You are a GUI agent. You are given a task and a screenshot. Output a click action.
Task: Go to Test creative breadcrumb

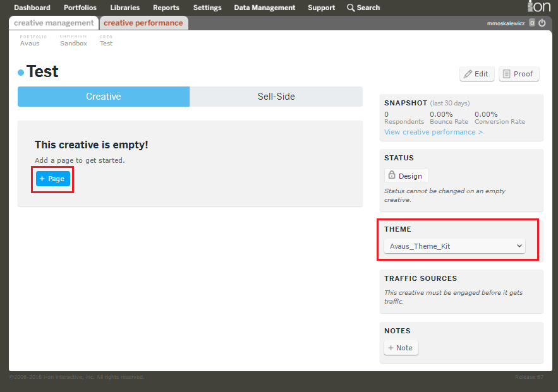tap(106, 43)
